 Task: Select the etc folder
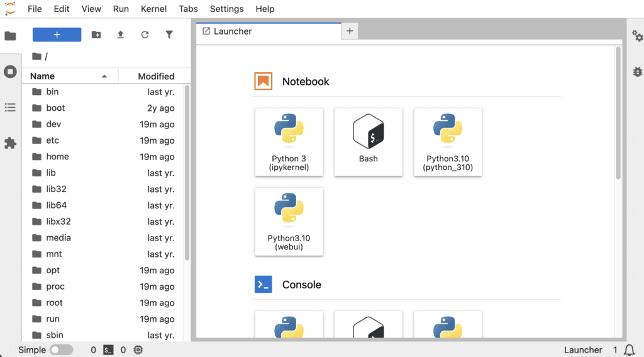click(x=103, y=140)
